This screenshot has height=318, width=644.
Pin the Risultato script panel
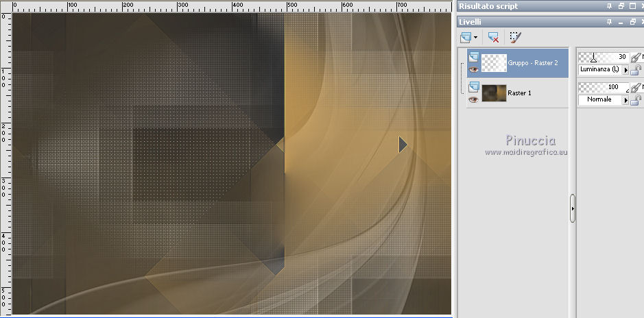(x=610, y=5)
